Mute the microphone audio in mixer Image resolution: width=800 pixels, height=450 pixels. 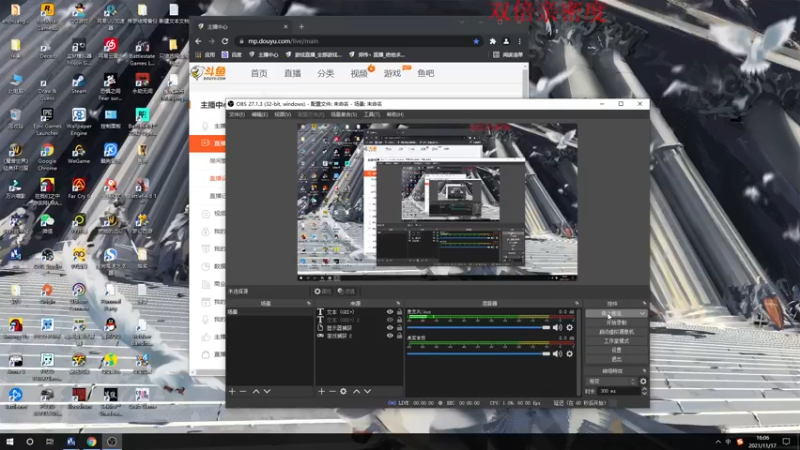pyautogui.click(x=557, y=328)
